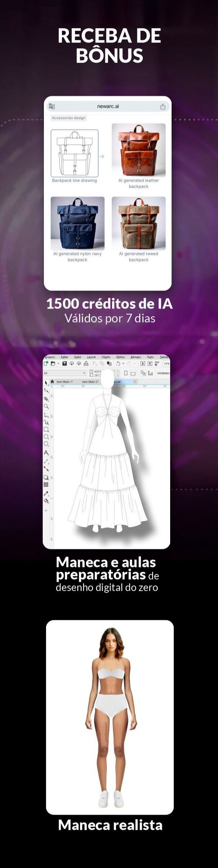Viewport: 218px width, 868px height.
Task: Select the Polygon tool in toolbox
Action: [x=46, y=444]
